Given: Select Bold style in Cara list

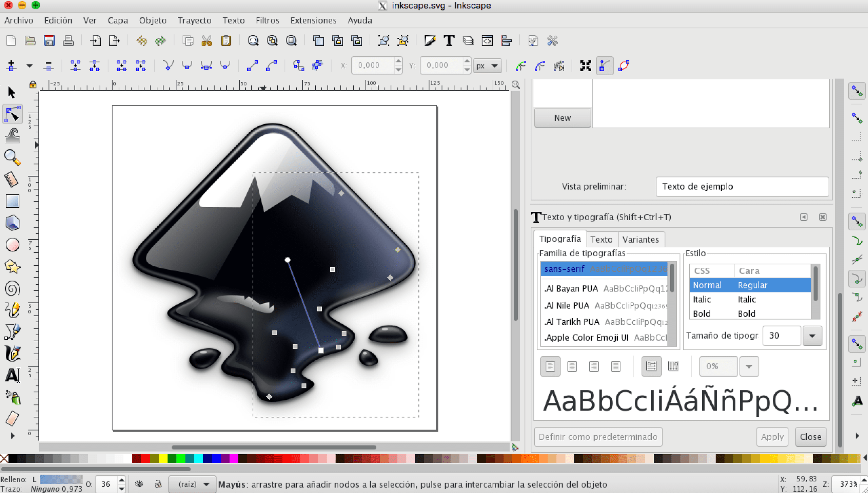Looking at the screenshot, I should coord(746,313).
